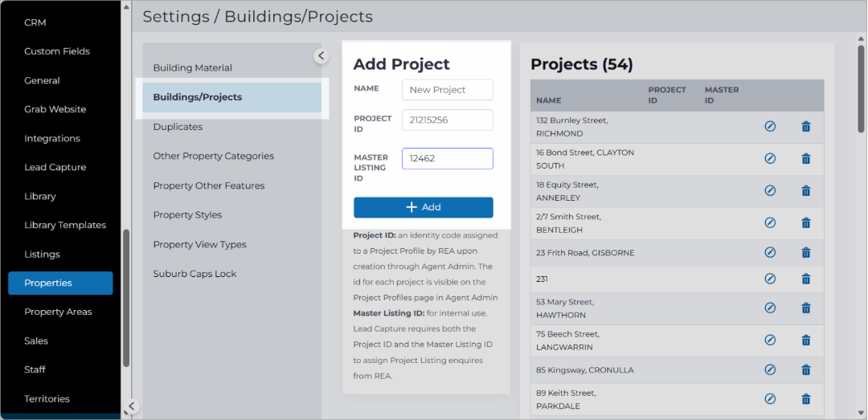Collapse the settings submenu panel chevron

click(321, 55)
